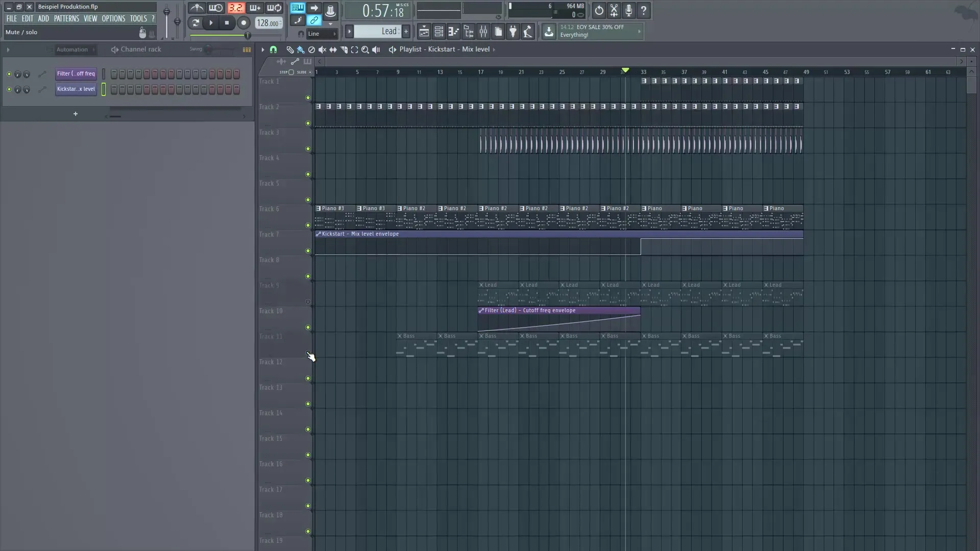Open the VIEW menu

tap(90, 18)
